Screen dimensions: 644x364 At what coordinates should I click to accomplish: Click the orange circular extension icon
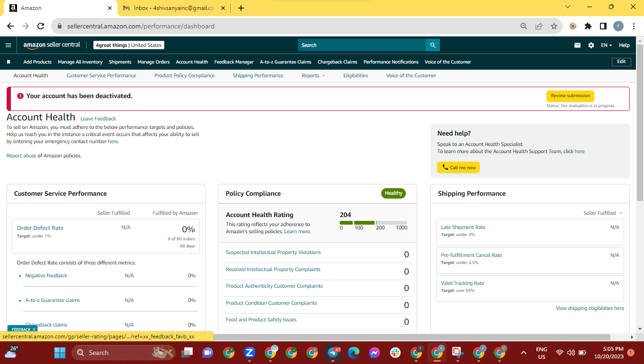click(573, 26)
